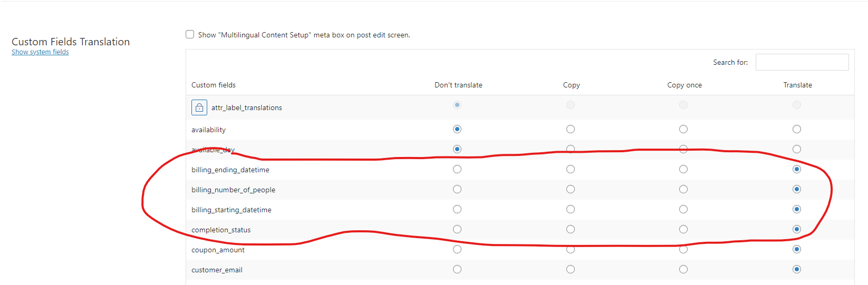Open the Show system fields link
Screen dimensions: 868x285
pos(40,52)
